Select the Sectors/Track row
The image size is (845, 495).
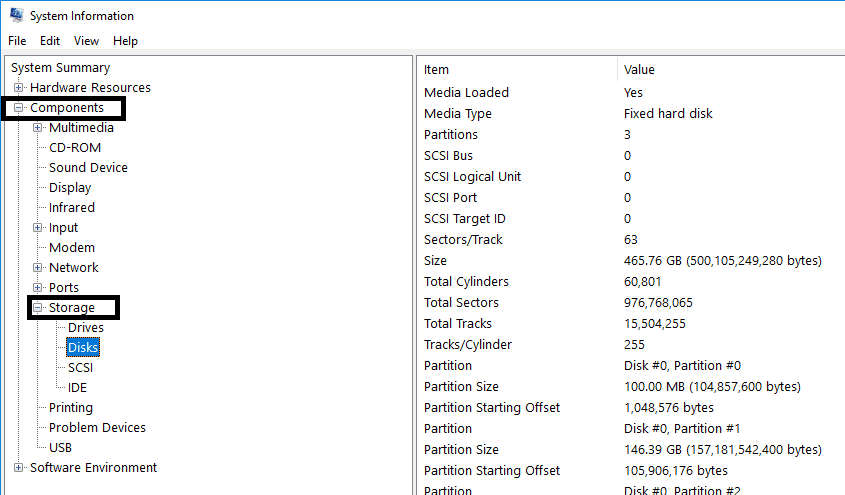click(x=631, y=240)
